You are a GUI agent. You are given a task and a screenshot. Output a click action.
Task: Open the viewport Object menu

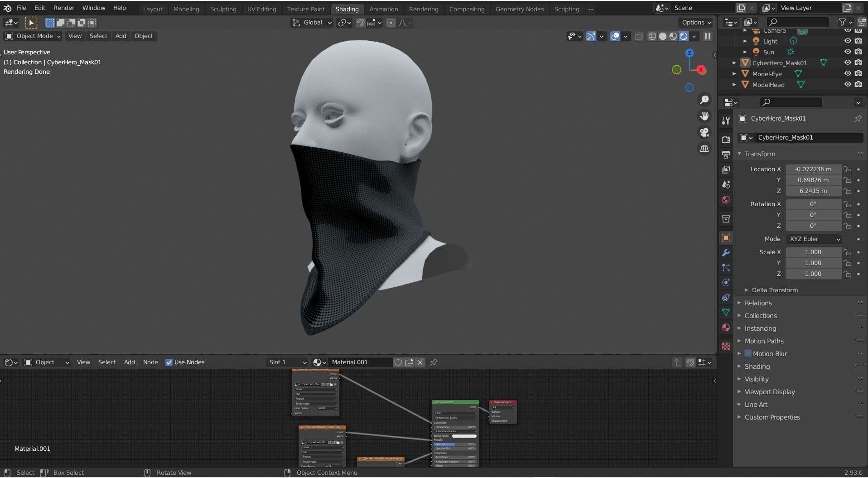(x=144, y=36)
